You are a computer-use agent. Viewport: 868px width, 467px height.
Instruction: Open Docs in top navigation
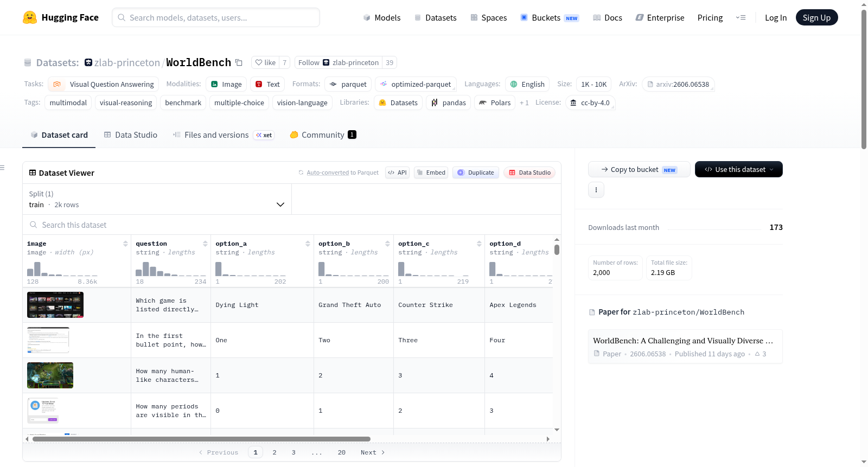click(607, 17)
